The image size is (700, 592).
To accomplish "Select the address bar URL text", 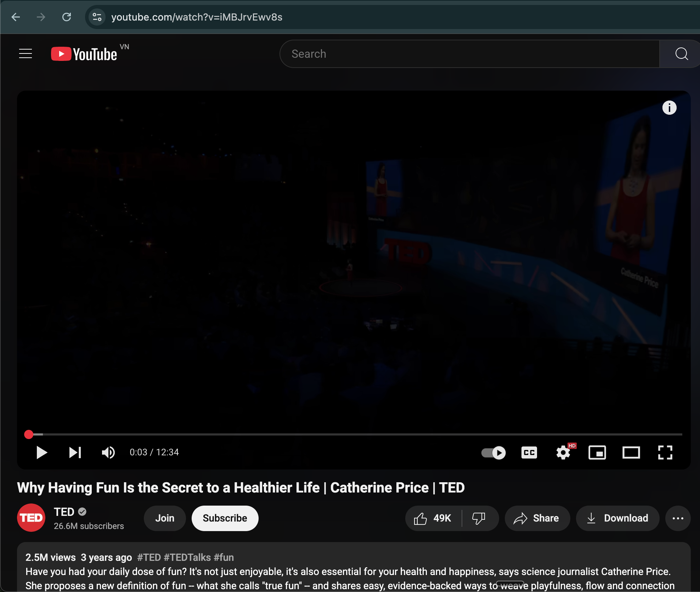I will 197,17.
